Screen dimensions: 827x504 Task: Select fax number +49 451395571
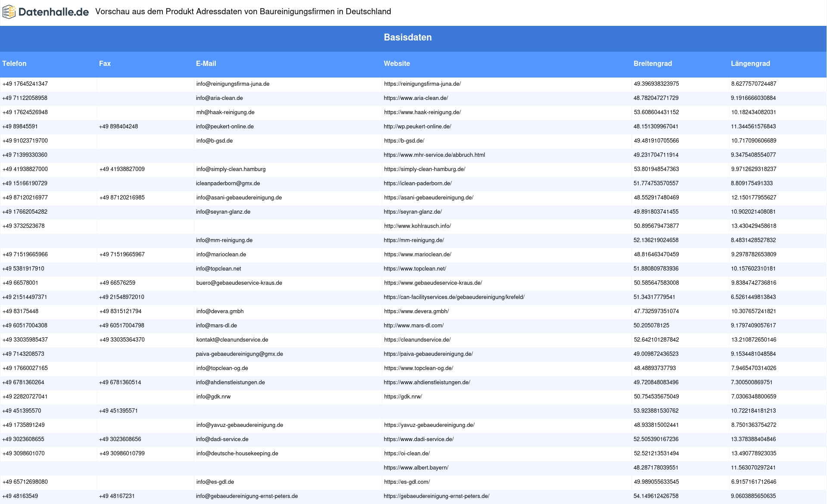tap(118, 411)
